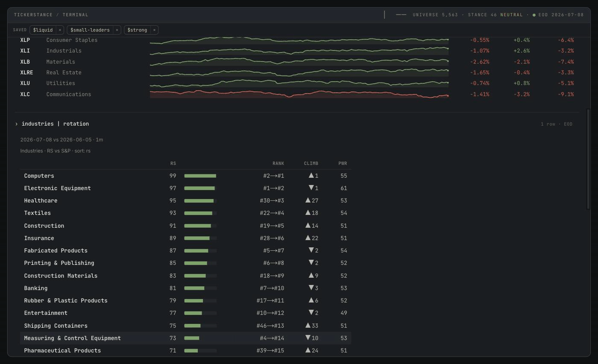Viewport: 598px width, 364px height.
Task: Click the NEUTRAL stance label
Action: [512, 15]
